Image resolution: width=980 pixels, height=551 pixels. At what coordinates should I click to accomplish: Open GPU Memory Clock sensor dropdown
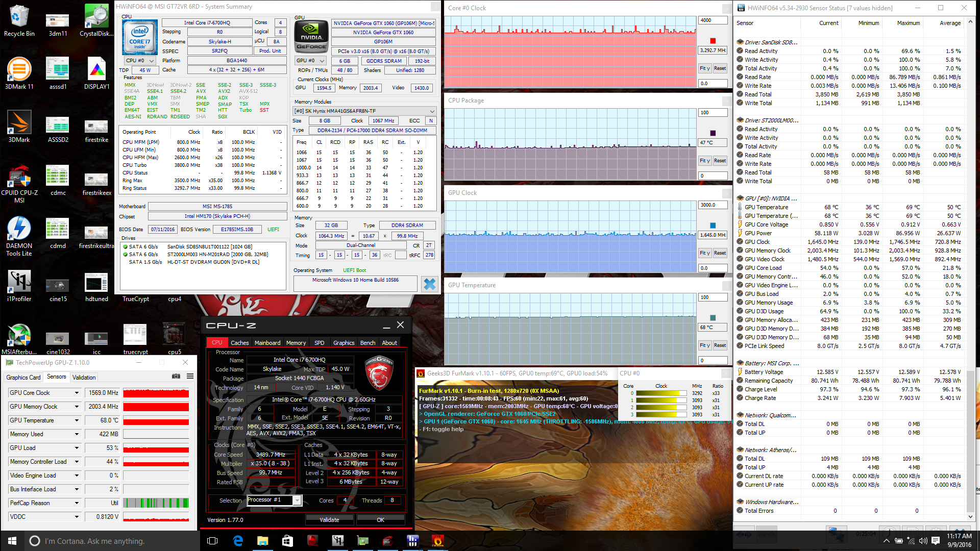point(77,407)
